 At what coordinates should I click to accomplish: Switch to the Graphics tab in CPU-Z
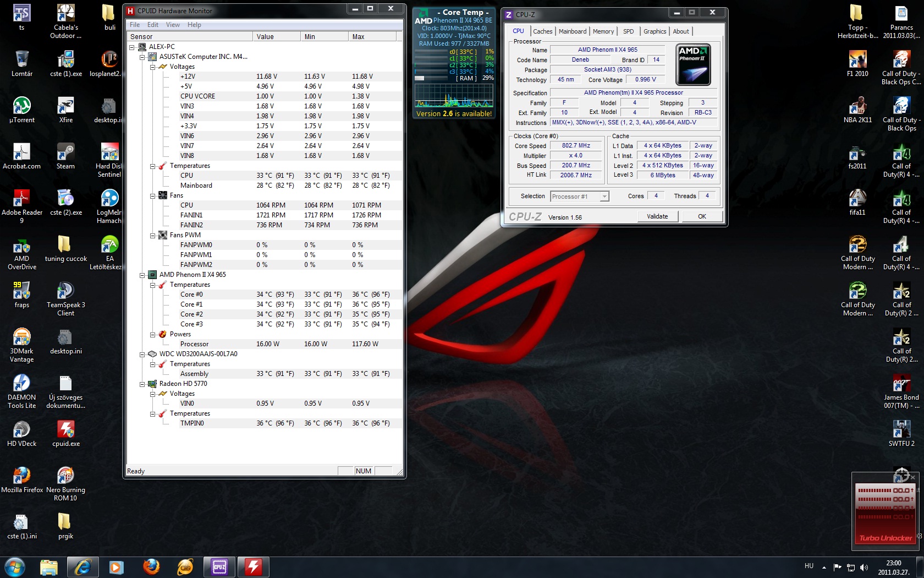(654, 31)
